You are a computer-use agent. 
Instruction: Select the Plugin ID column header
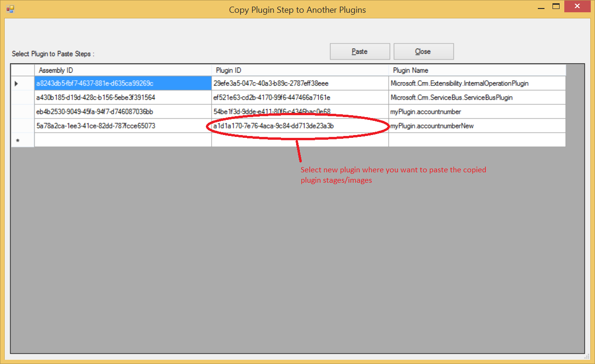pyautogui.click(x=300, y=69)
